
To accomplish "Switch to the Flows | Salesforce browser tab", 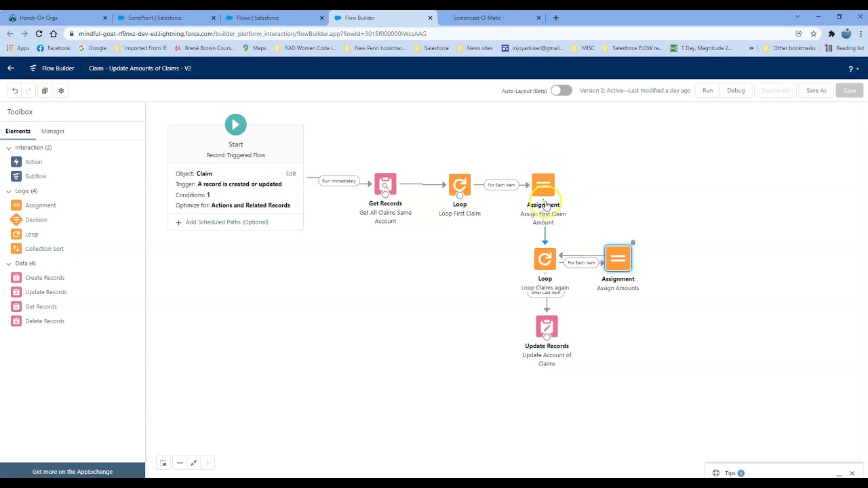I will coord(275,18).
